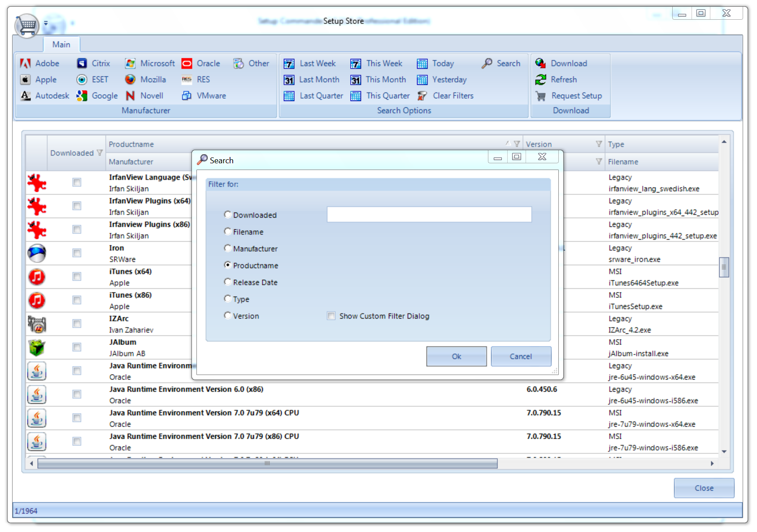This screenshot has width=757, height=532.
Task: Show setups released Yesterday
Action: [x=442, y=79]
